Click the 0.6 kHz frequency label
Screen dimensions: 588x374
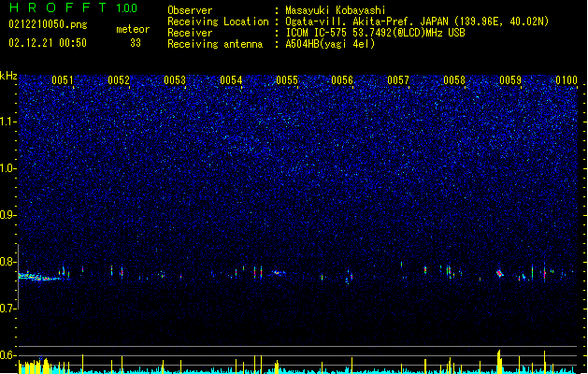tap(8, 355)
